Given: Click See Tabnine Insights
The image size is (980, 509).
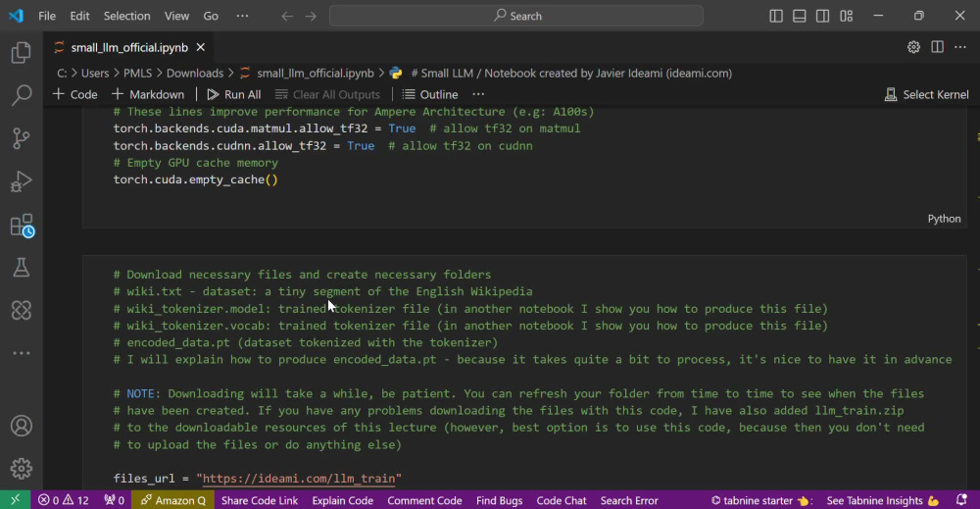Looking at the screenshot, I should coord(883,500).
